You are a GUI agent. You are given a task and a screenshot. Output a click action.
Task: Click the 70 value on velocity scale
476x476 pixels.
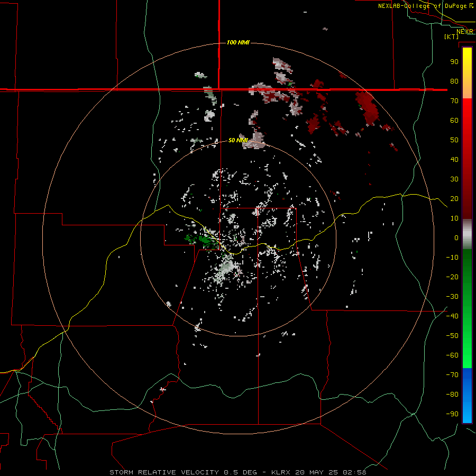pyautogui.click(x=454, y=101)
